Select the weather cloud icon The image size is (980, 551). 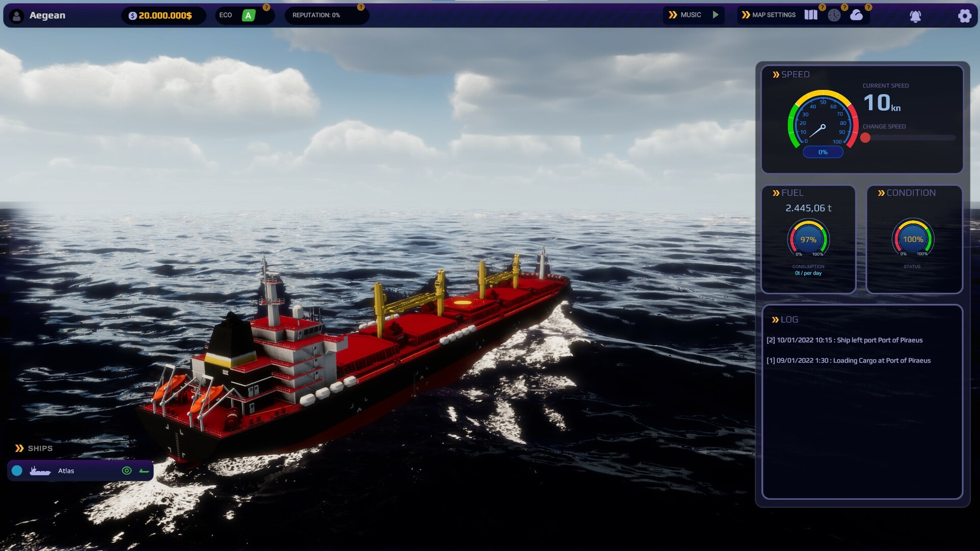pos(856,15)
